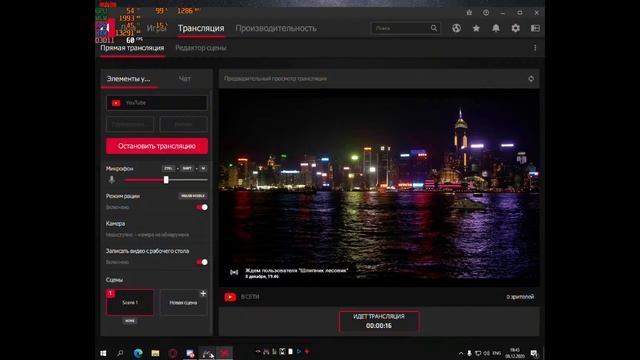This screenshot has width=640, height=360.
Task: Click the push-to-talk hotkey Mouse Middle badge
Action: [193, 196]
